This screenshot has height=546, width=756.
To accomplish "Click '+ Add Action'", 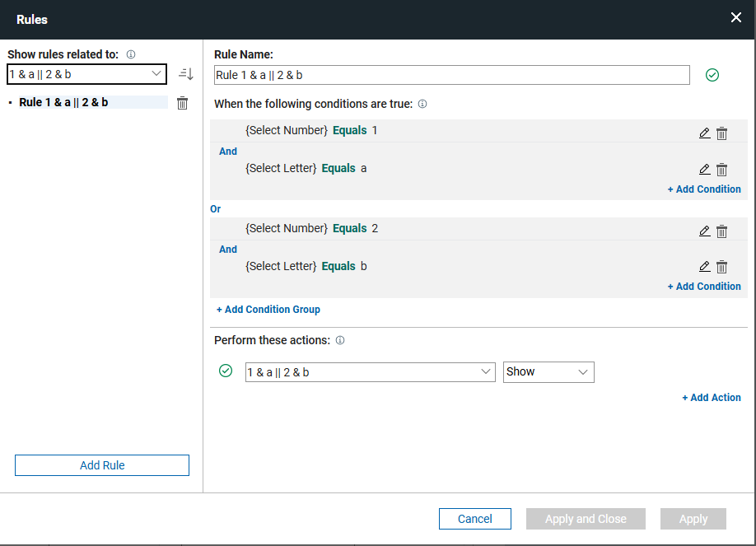I will (x=711, y=397).
